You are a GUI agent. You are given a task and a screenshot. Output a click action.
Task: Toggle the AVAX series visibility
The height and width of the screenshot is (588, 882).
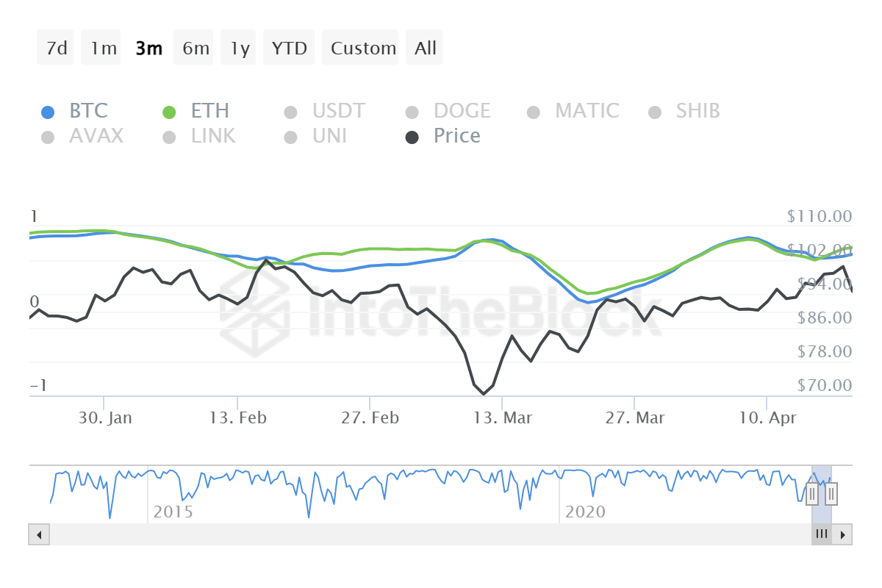[x=48, y=136]
